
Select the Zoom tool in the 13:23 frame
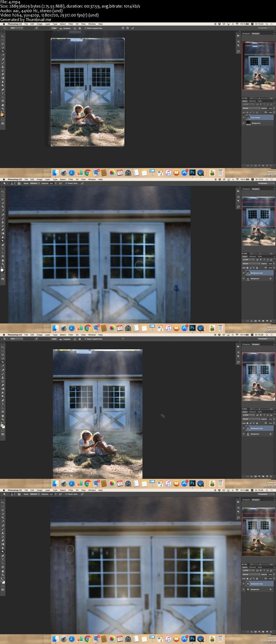(3, 109)
